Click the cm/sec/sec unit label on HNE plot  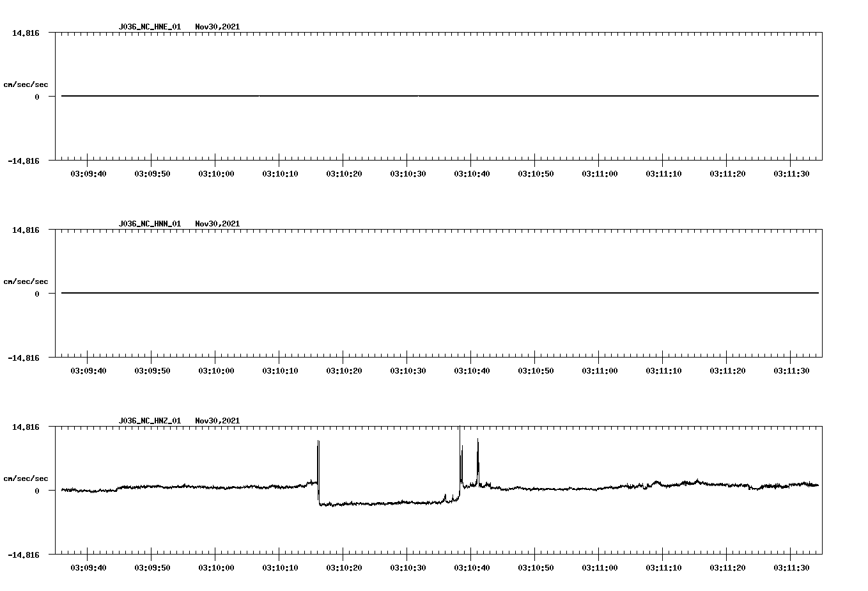(26, 84)
